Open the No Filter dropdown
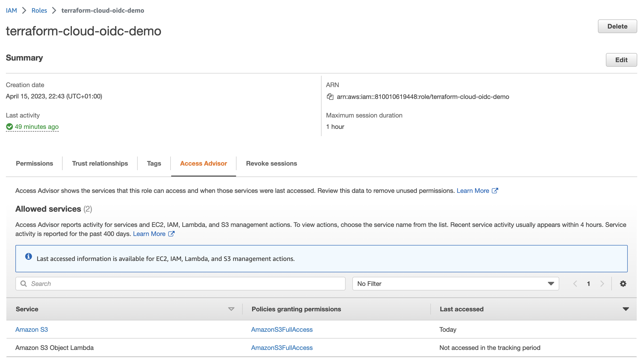This screenshot has width=644, height=363. (455, 284)
